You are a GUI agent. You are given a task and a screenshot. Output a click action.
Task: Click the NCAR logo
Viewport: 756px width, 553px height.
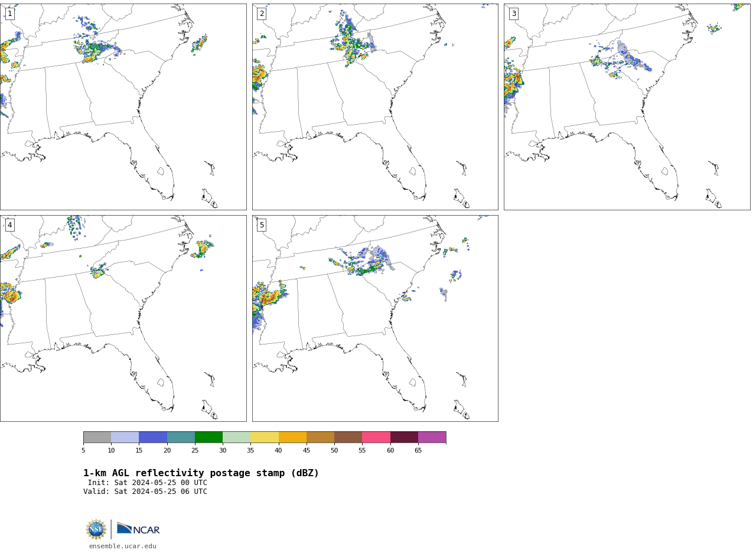click(138, 529)
